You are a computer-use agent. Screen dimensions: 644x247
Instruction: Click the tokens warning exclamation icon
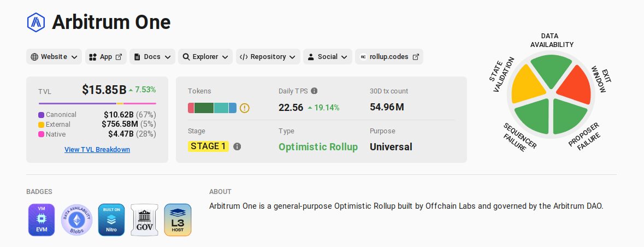tap(244, 108)
